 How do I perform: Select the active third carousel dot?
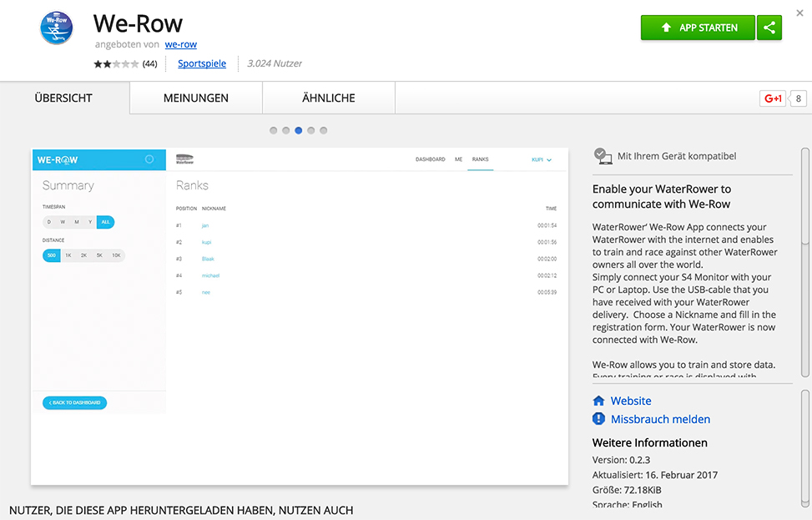298,130
